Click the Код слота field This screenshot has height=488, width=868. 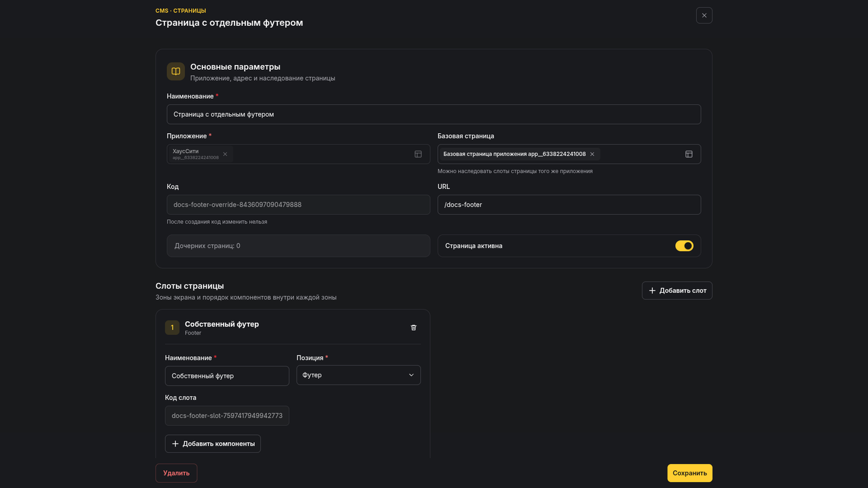(x=227, y=416)
